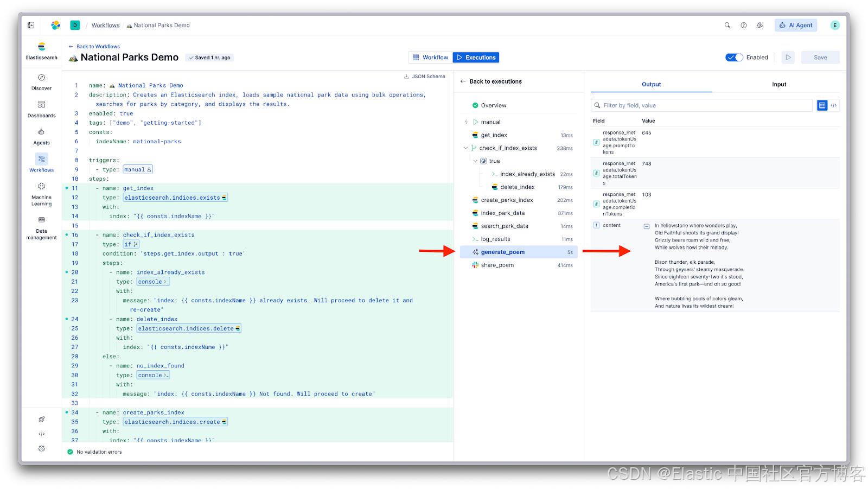The width and height of the screenshot is (868, 489).
Task: Go Back to Workflows link
Action: coord(94,47)
